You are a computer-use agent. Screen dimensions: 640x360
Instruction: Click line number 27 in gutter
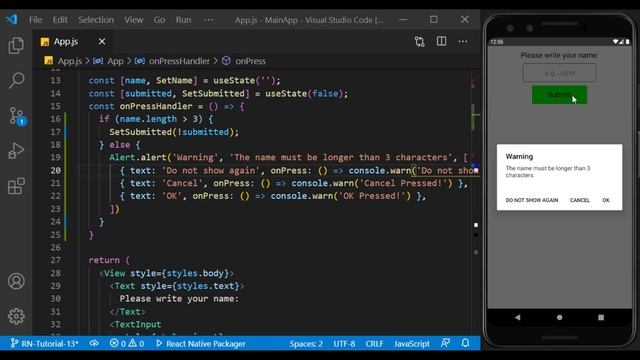click(x=56, y=260)
